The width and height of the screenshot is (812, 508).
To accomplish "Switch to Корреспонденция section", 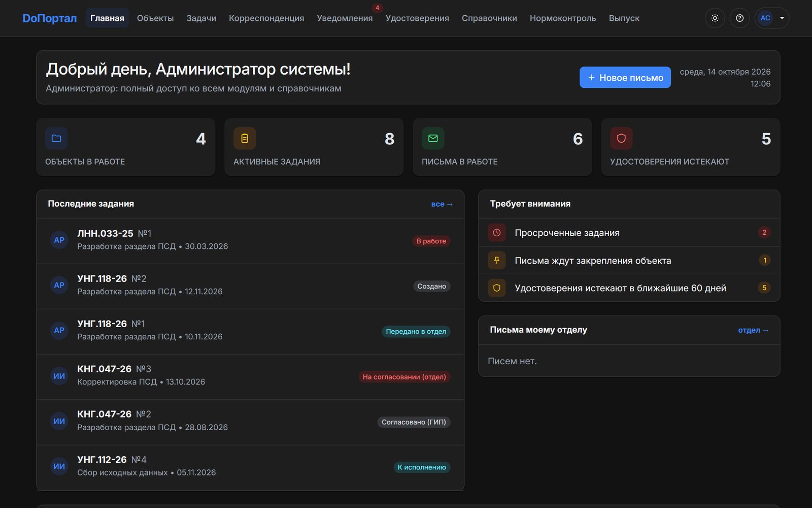I will pos(266,18).
